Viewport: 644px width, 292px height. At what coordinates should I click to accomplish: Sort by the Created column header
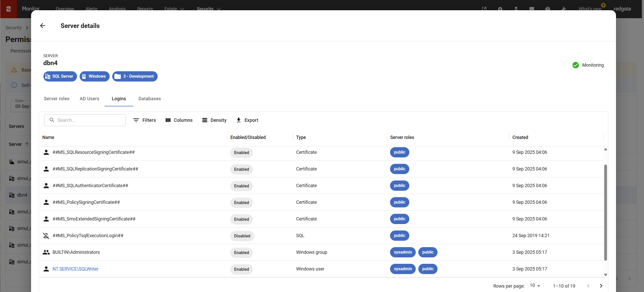pos(520,137)
